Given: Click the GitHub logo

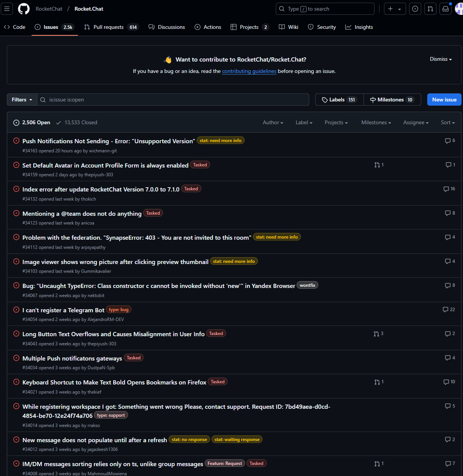Looking at the screenshot, I should click(24, 9).
